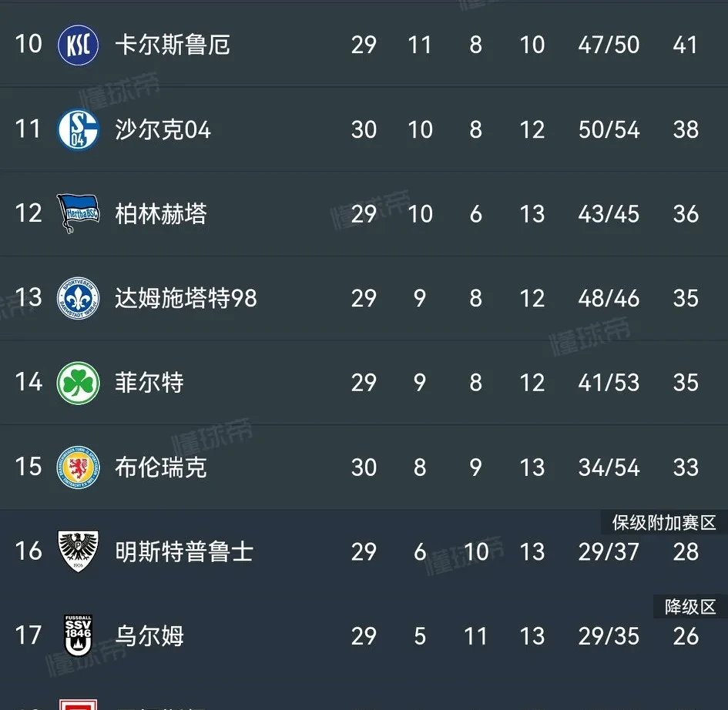728x710 pixels.
Task: Click the partially visible red crest at bottom
Action: 77,702
